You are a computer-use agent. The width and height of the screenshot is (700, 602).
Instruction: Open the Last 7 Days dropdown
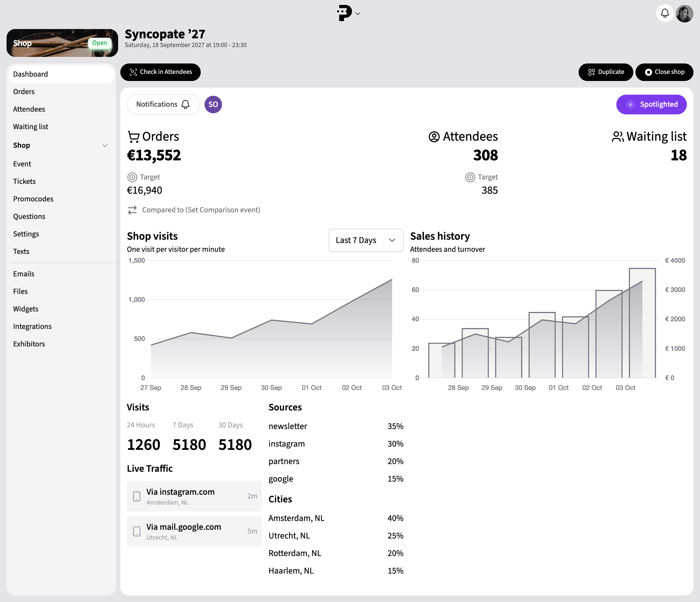click(366, 240)
